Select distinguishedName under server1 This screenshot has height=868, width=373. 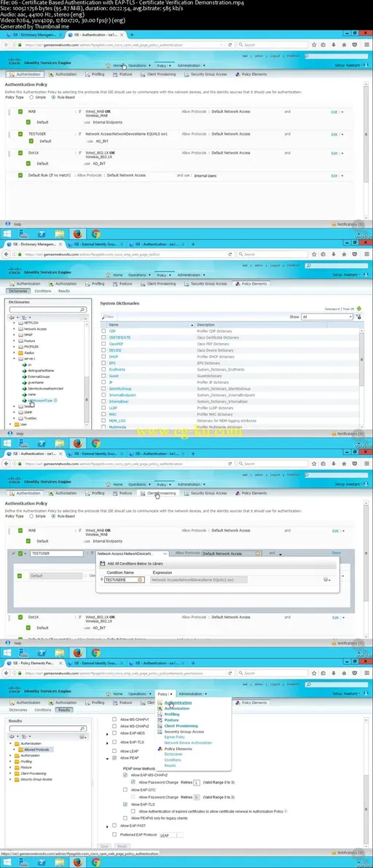tap(40, 371)
